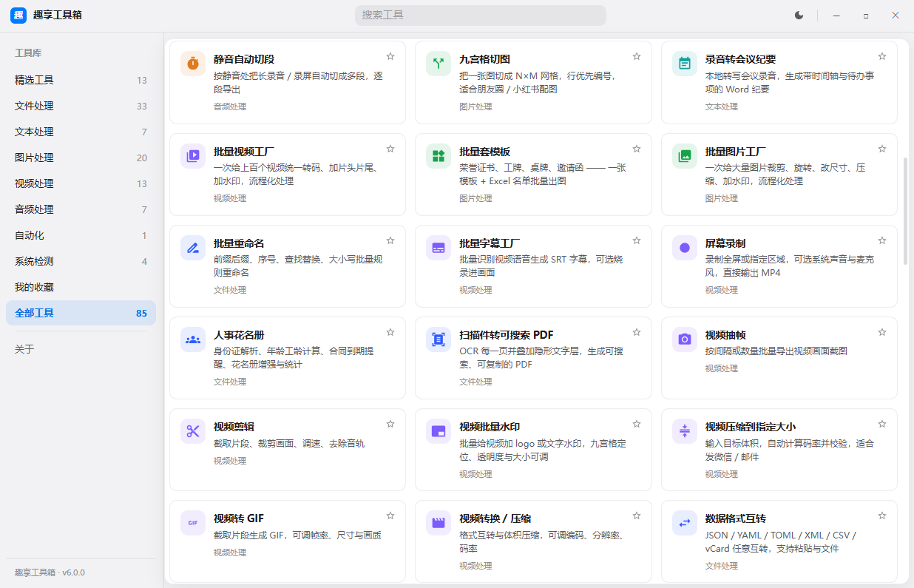Select the 视频剪辑 scissors icon

click(x=193, y=431)
